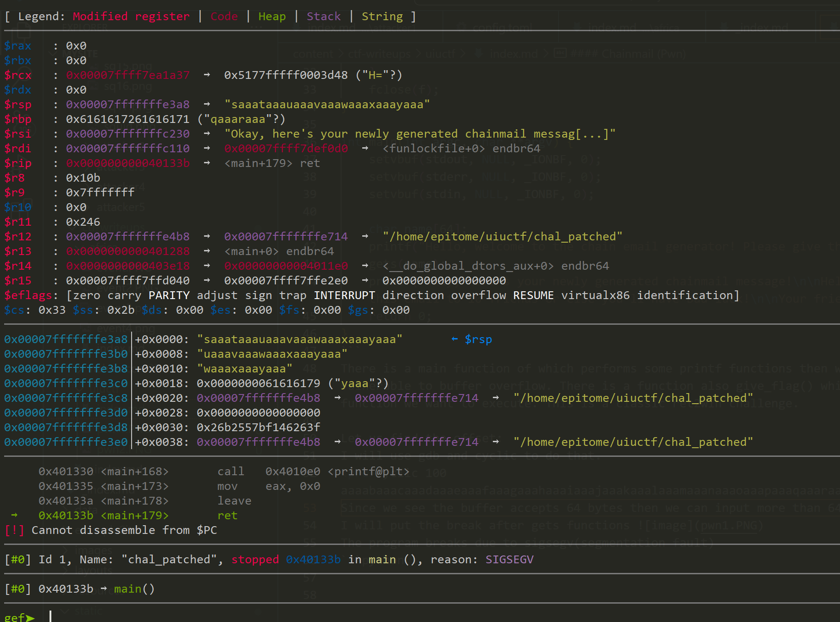Click $r15 value 0x00007ffff7ffd040
The image size is (840, 622).
pyautogui.click(x=128, y=281)
